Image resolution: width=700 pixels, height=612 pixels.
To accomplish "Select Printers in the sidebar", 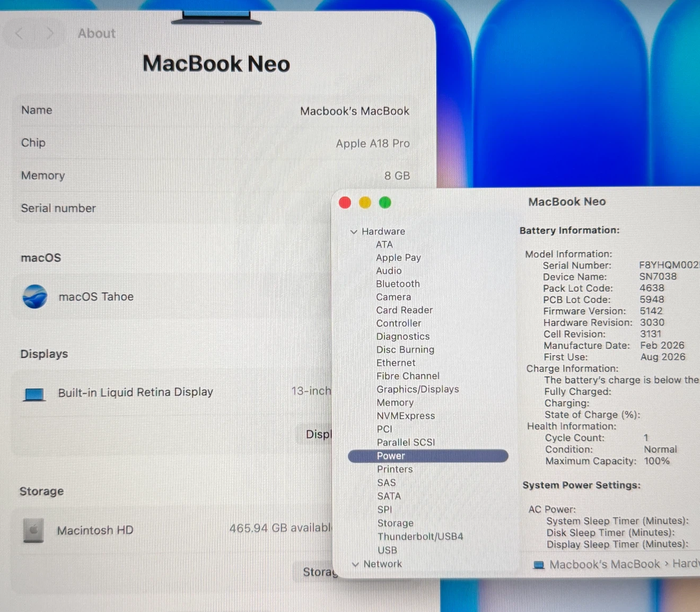I will 395,469.
